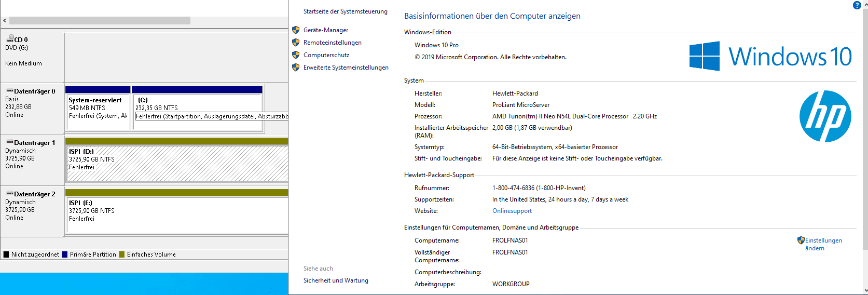Go to Startseite der Systemsteuerung
Viewport: 868px width, 295px height.
point(346,11)
